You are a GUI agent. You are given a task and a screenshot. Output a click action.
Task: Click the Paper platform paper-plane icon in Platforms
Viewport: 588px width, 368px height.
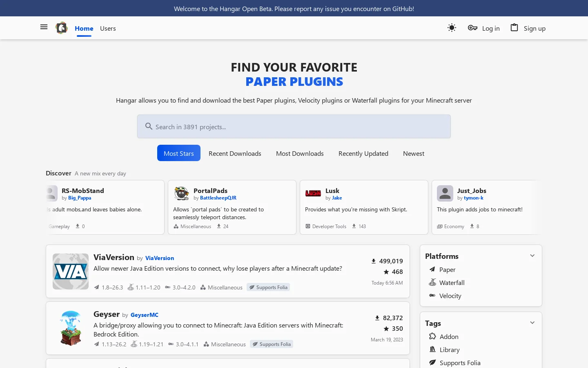click(x=432, y=269)
